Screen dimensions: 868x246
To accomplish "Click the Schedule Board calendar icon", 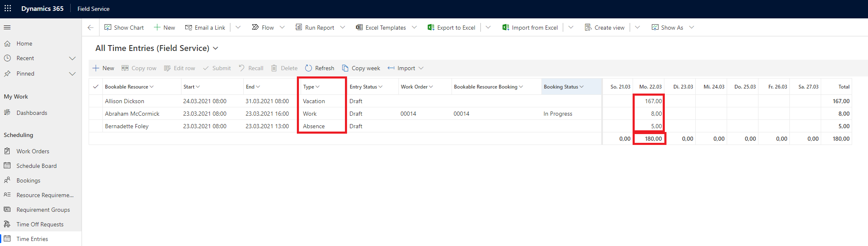I will [x=7, y=165].
